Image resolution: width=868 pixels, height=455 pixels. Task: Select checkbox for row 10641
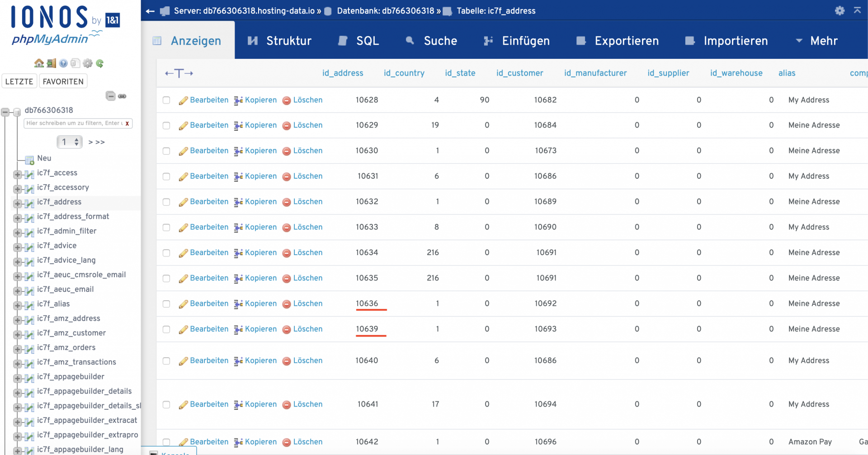(x=166, y=405)
